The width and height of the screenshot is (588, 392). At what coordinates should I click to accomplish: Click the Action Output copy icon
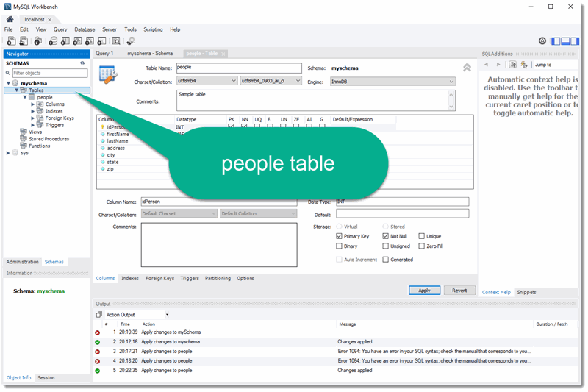[99, 314]
